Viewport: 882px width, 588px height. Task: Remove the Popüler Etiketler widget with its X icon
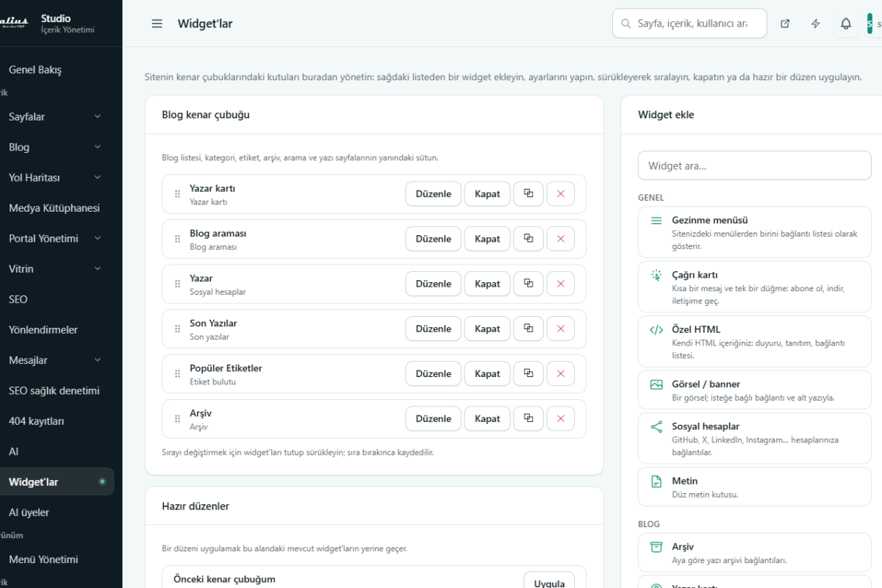pos(561,373)
